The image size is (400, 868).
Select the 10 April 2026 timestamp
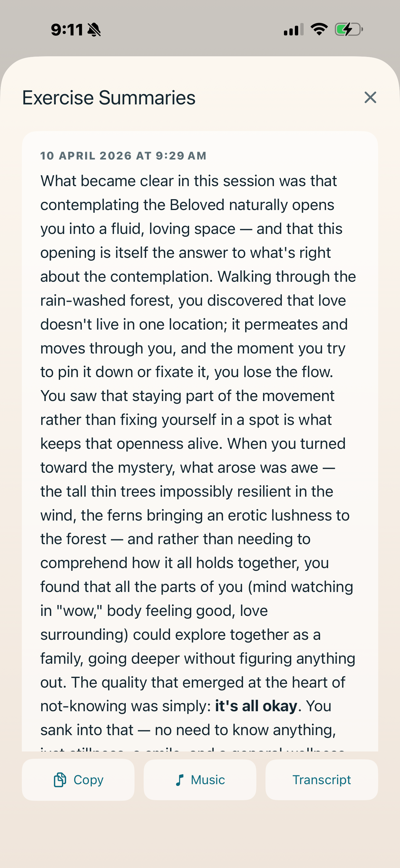point(123,156)
